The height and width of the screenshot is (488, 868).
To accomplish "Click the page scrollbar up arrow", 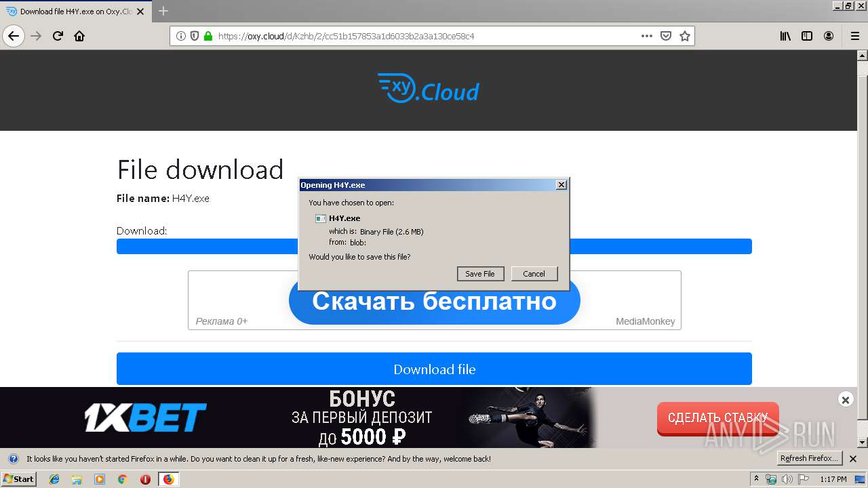I will [863, 56].
